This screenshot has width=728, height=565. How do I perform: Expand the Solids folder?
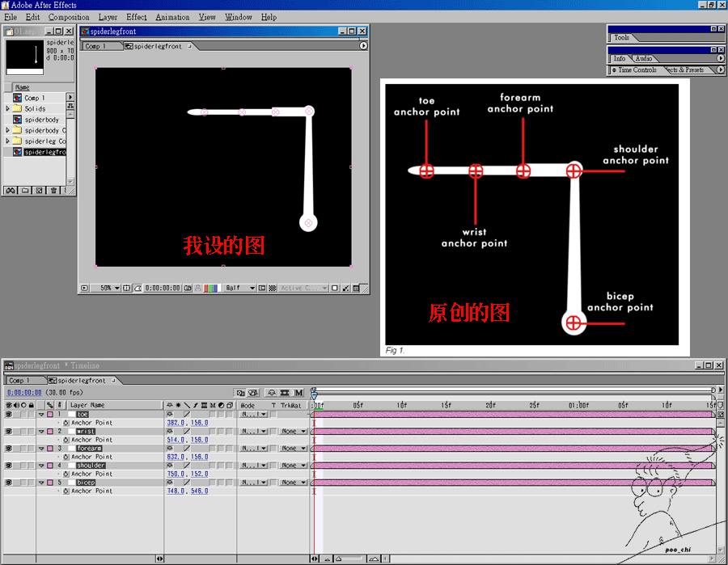7,108
